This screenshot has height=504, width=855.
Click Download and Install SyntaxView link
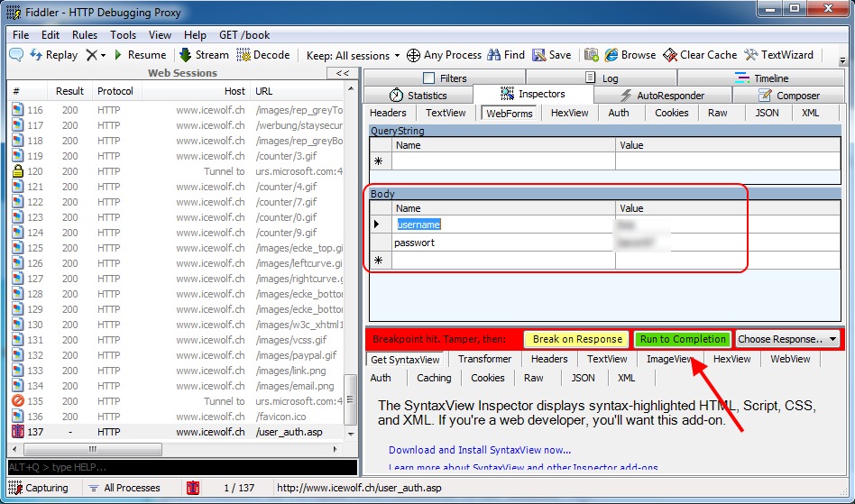(x=480, y=450)
